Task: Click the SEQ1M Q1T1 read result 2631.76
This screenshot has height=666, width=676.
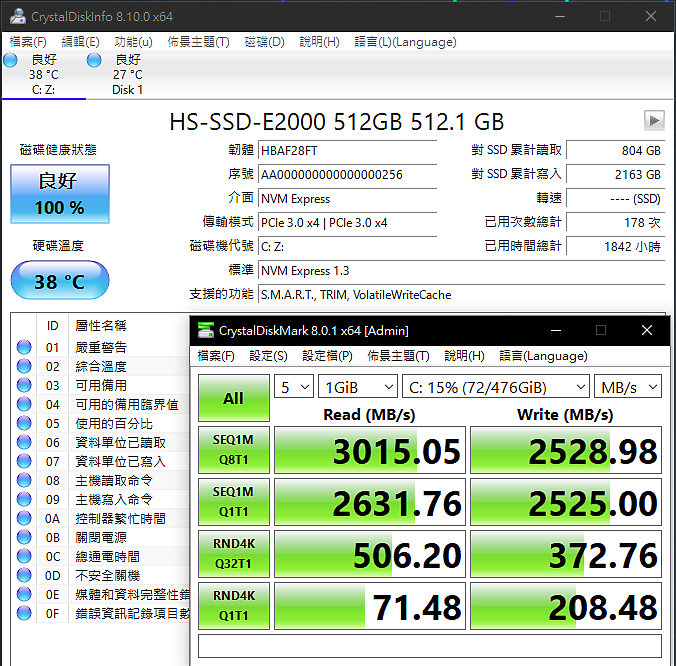Action: click(370, 502)
